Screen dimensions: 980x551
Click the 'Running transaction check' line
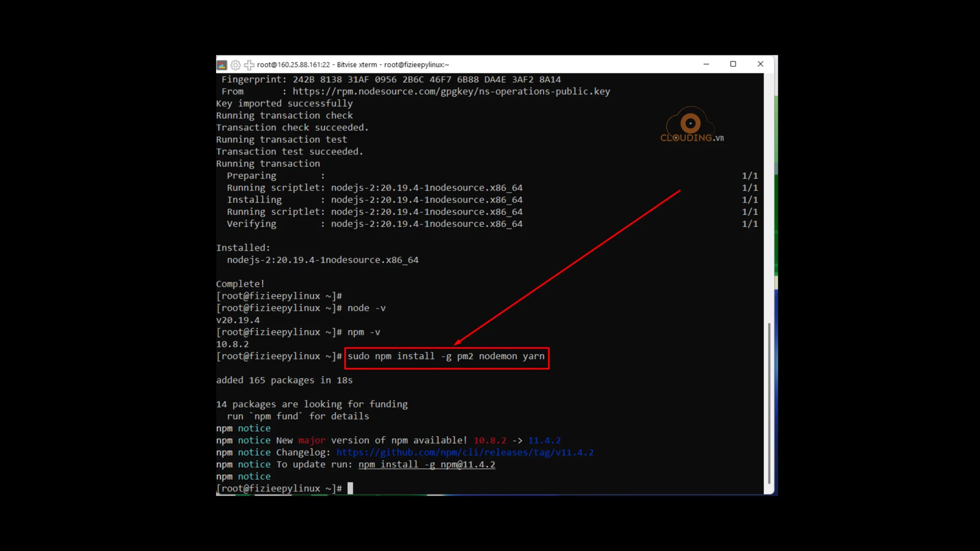click(284, 116)
